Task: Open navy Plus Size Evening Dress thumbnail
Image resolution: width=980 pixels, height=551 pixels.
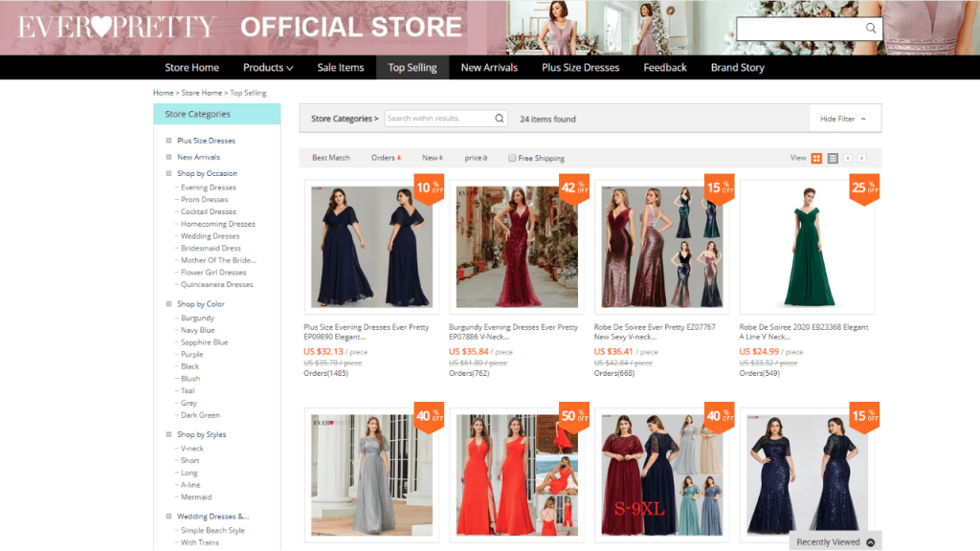Action: tap(372, 247)
